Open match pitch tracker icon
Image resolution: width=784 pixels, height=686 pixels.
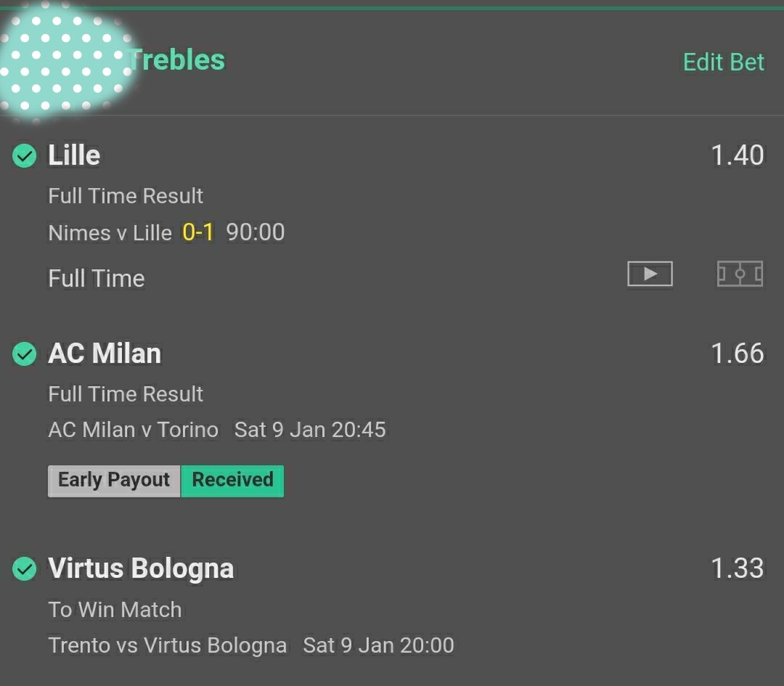[740, 274]
